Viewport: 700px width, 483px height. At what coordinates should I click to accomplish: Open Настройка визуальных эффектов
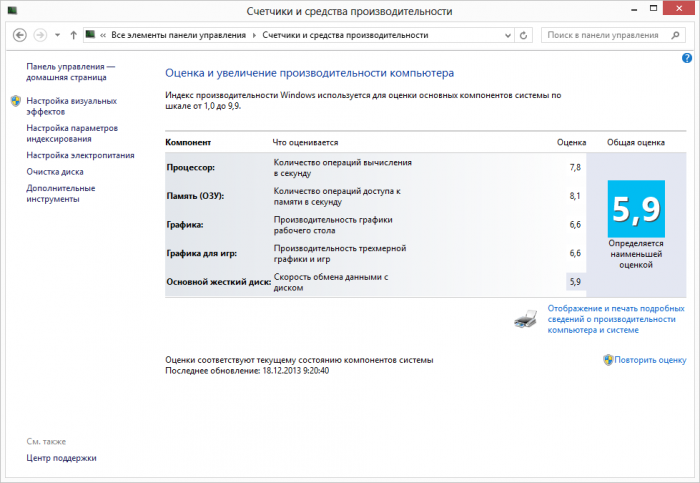(x=71, y=106)
